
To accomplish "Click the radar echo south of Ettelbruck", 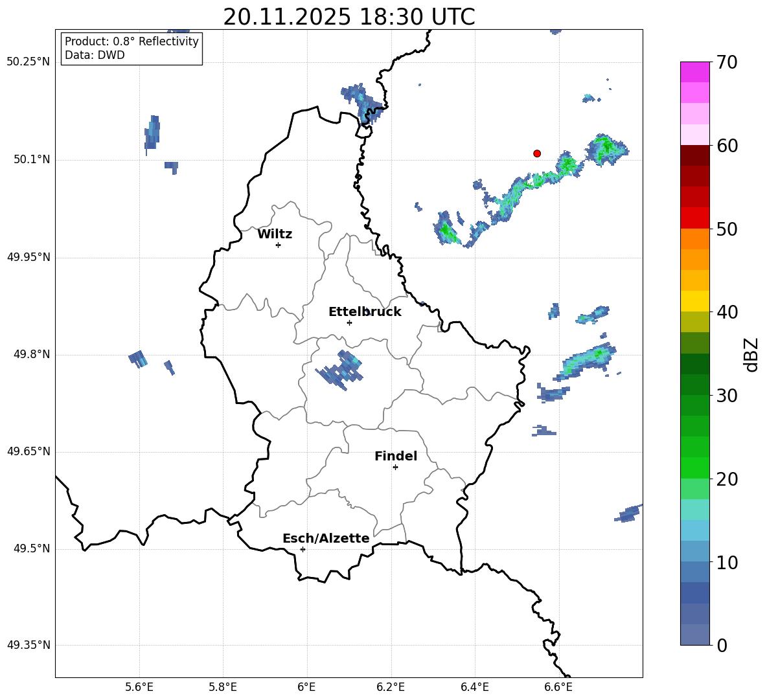I will [339, 370].
